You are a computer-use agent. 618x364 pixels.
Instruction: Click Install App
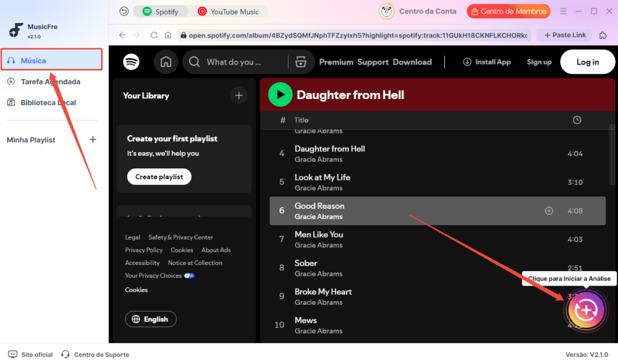pyautogui.click(x=487, y=62)
